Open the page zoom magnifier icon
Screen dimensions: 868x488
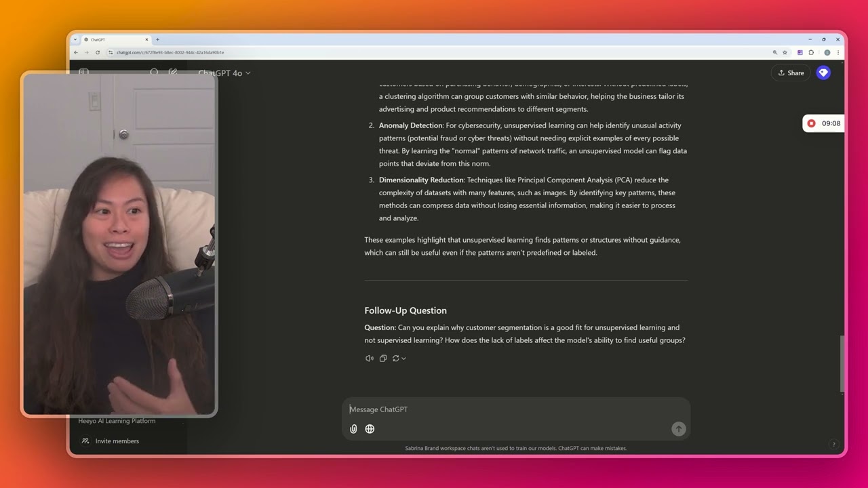(775, 52)
